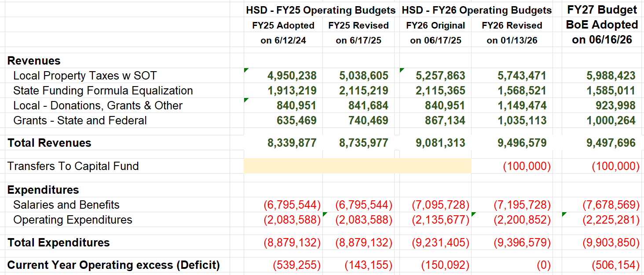Click the 'FY25 Adopted' column header
This screenshot has width=644, height=275.
[283, 25]
